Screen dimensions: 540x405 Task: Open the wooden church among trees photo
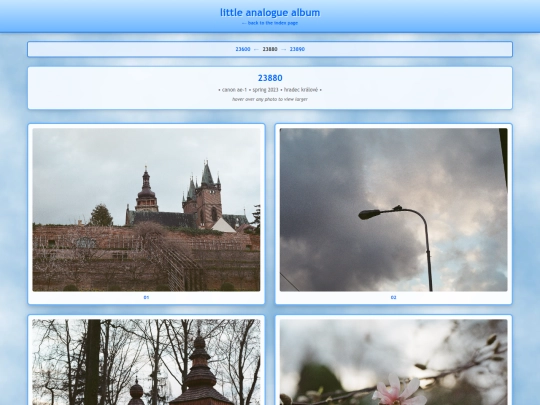[146, 362]
